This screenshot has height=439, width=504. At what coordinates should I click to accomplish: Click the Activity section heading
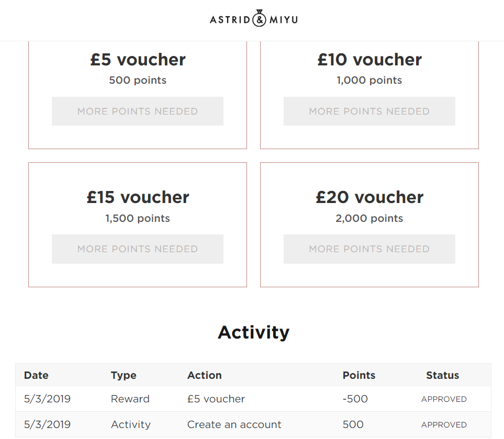point(254,332)
